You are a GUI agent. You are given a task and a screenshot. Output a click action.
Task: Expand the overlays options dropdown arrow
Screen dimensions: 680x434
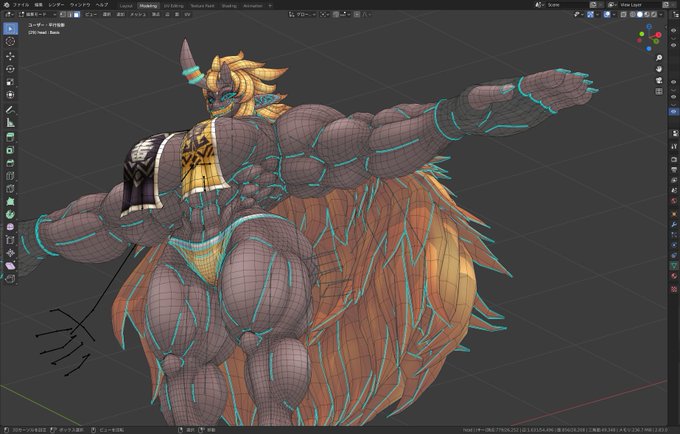[615, 14]
